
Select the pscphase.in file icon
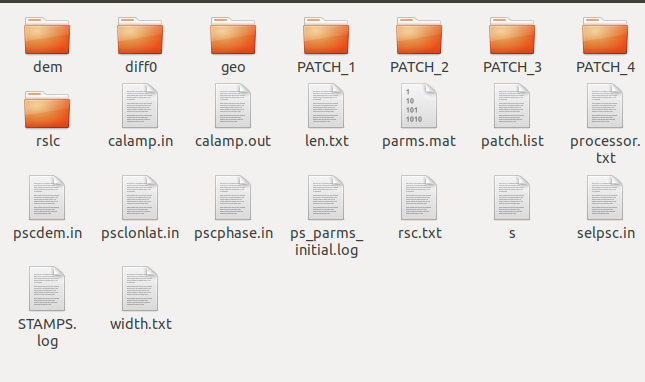233,197
